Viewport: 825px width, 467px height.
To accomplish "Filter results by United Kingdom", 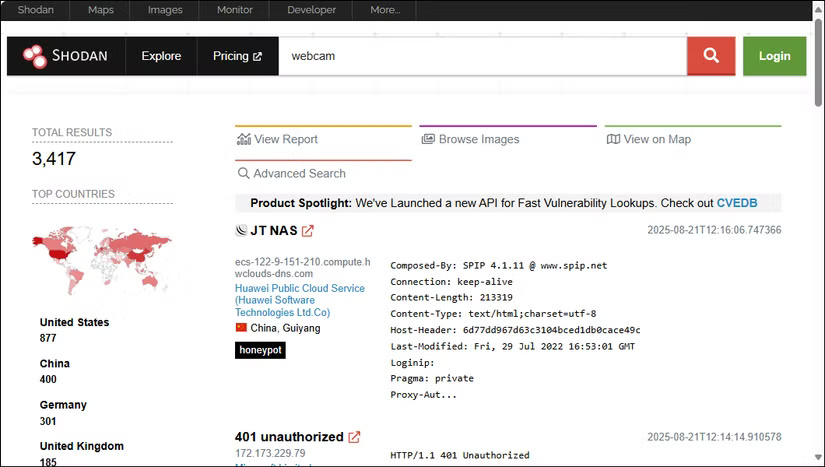I will point(82,446).
